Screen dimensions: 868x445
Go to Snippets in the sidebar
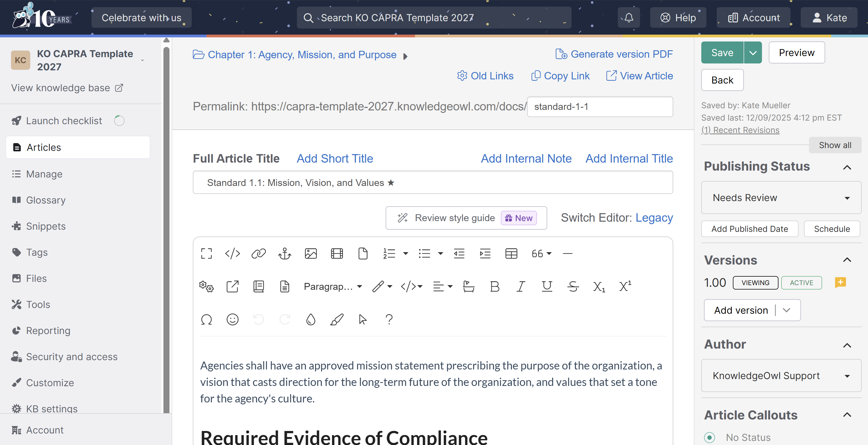click(46, 226)
